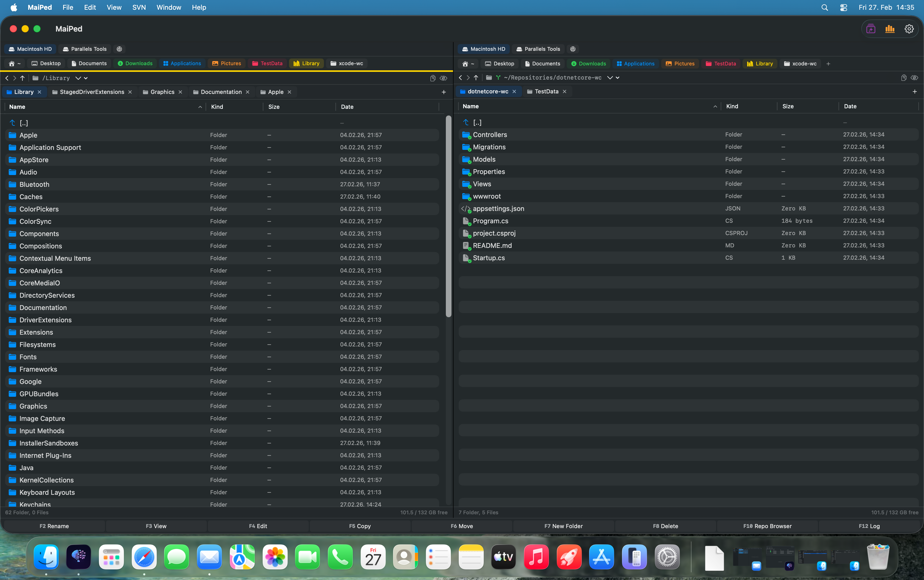
Task: Open the home favorites dropdown in right pane
Action: coord(469,64)
